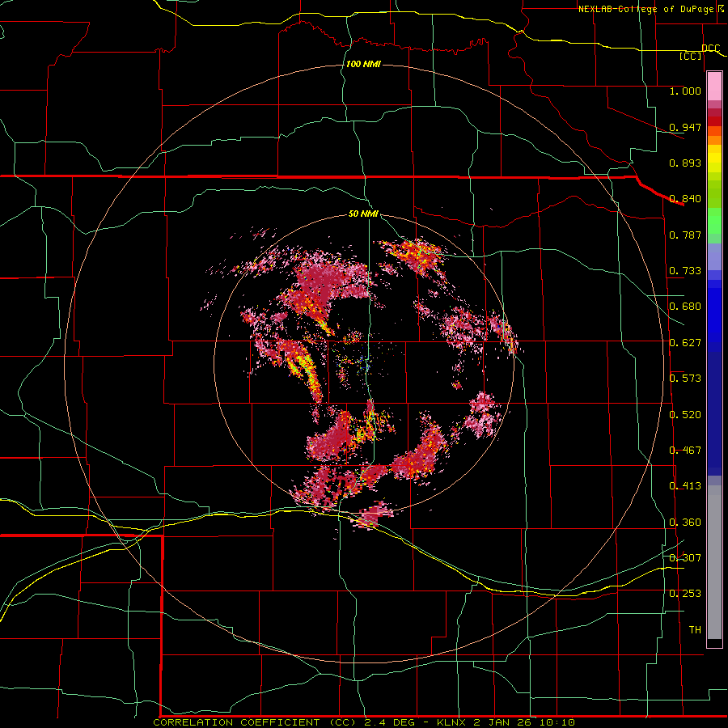Image resolution: width=728 pixels, height=728 pixels.
Task: Select the 0.413 legend value
Action: click(x=685, y=485)
